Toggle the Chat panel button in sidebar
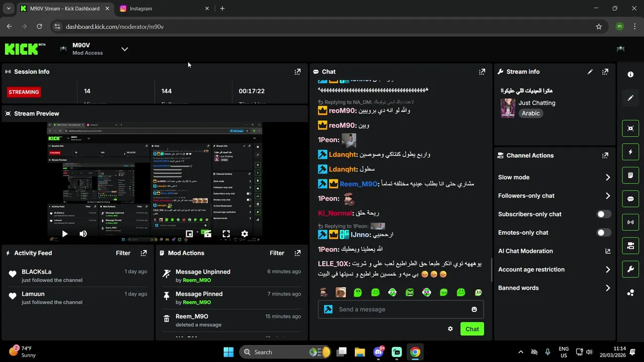This screenshot has width=644, height=362. [x=630, y=199]
